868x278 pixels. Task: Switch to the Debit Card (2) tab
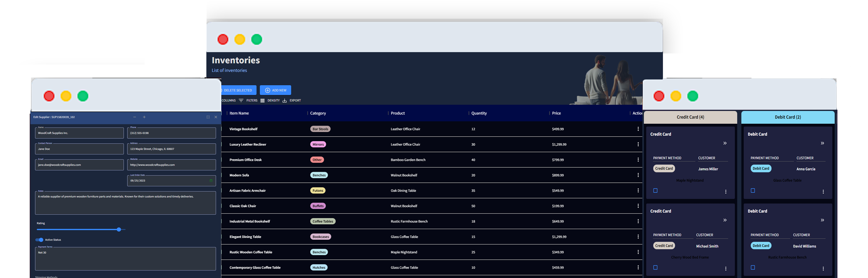click(787, 117)
